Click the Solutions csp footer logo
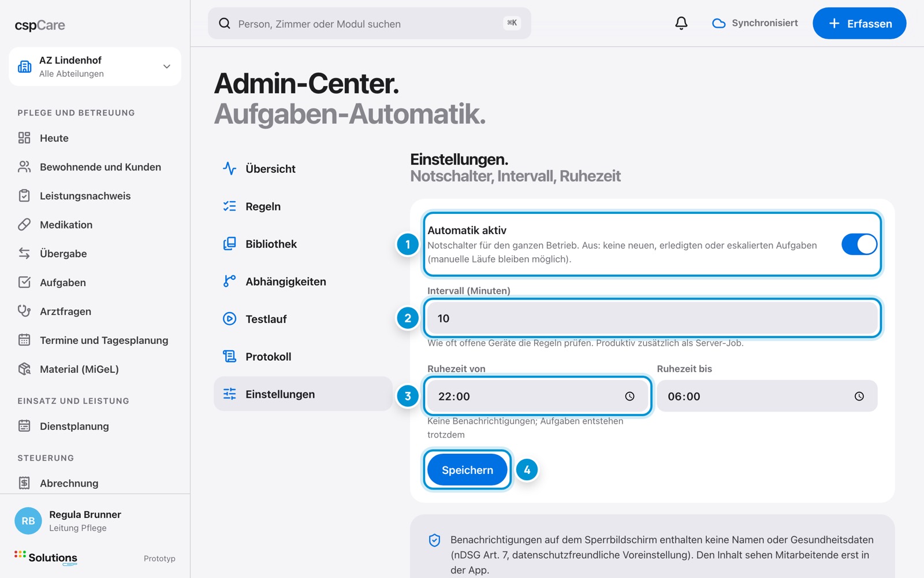924x578 pixels. click(46, 558)
